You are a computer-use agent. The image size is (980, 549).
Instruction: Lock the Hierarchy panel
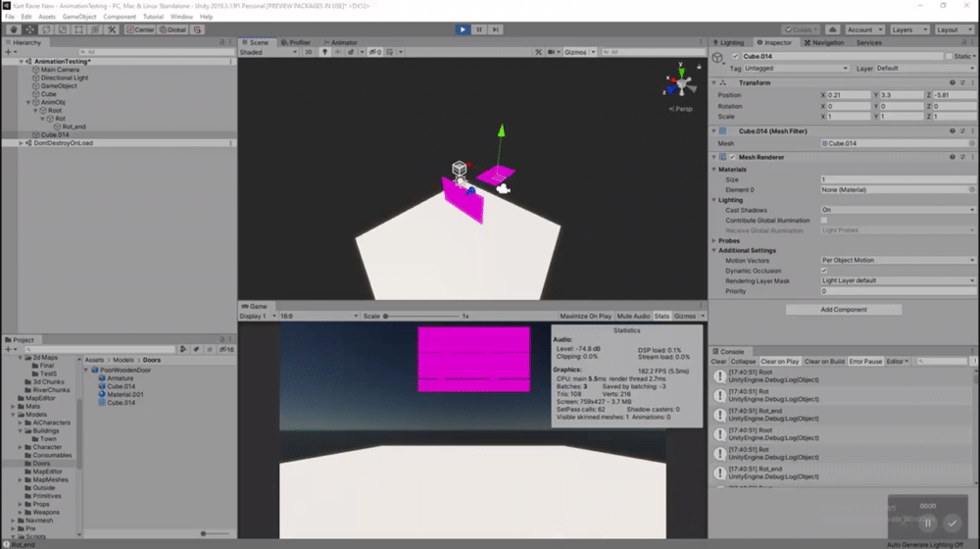click(x=221, y=42)
